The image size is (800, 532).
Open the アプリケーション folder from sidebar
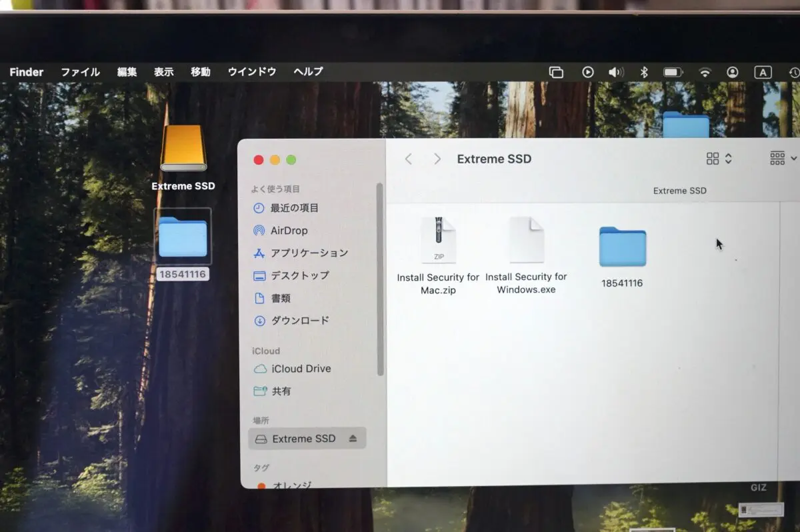point(309,253)
